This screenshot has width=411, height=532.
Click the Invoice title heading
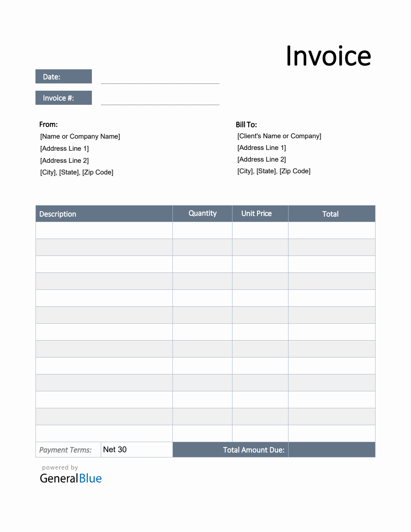pyautogui.click(x=328, y=55)
